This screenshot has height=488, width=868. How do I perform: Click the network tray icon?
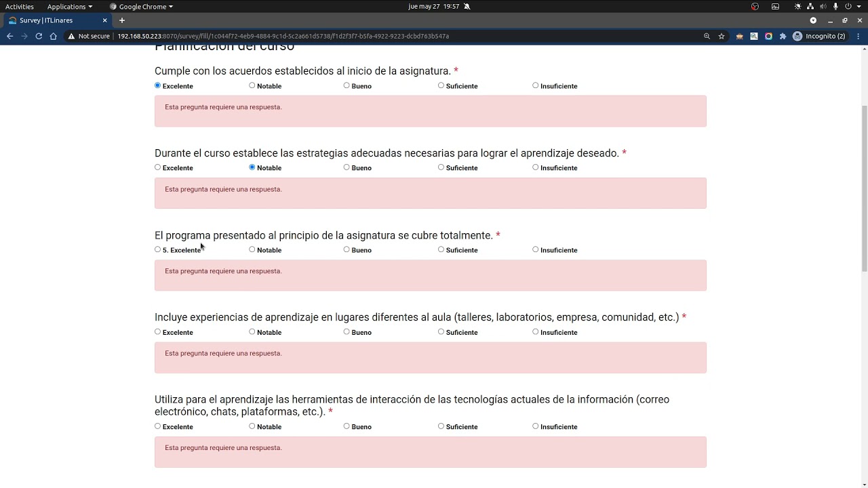(x=810, y=6)
